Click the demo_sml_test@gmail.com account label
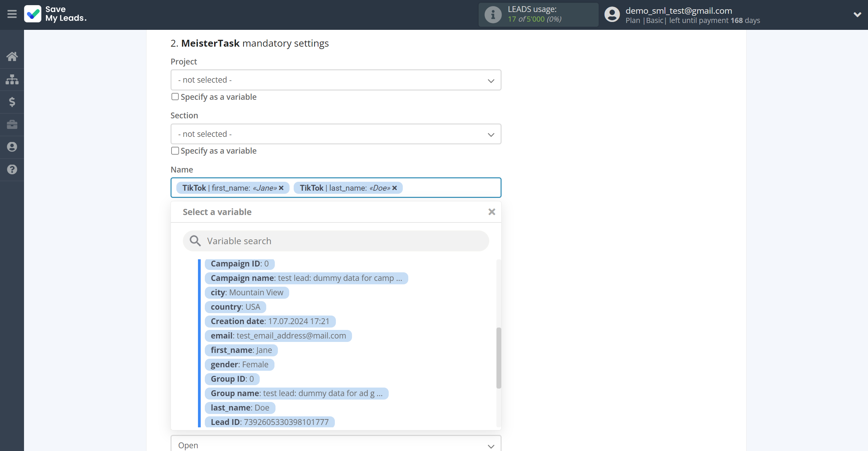The width and height of the screenshot is (868, 451). (x=679, y=11)
